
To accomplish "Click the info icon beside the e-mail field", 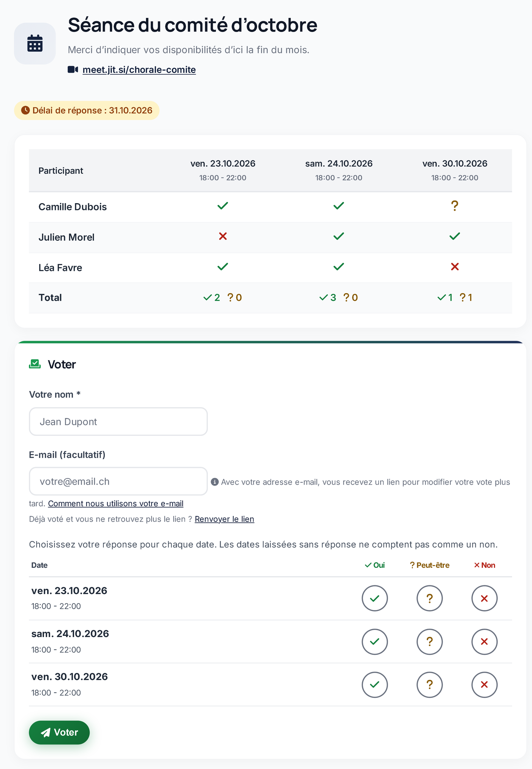I will coord(215,482).
